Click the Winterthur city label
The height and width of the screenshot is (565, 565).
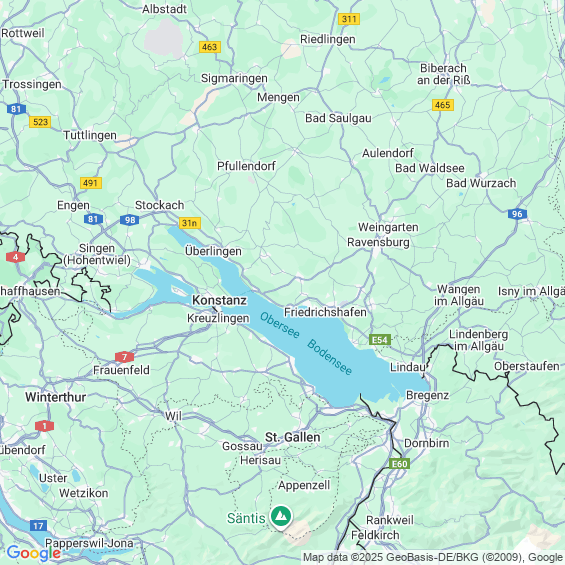coord(55,397)
